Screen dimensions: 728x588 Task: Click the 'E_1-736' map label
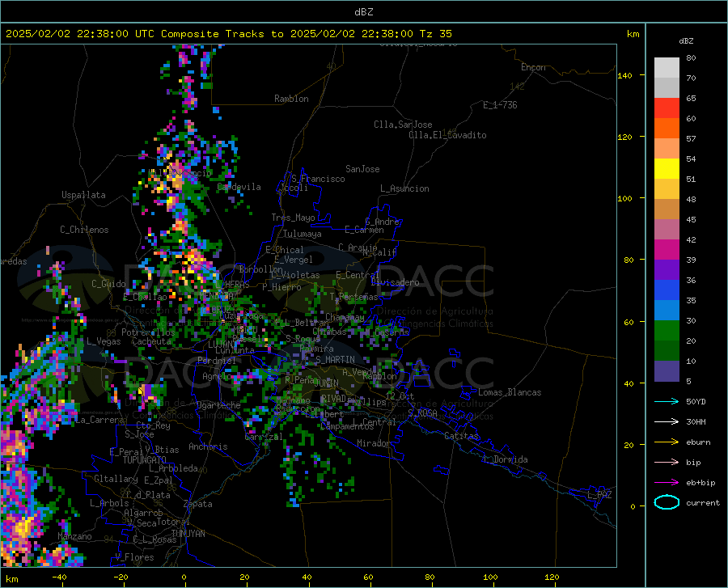pyautogui.click(x=500, y=105)
